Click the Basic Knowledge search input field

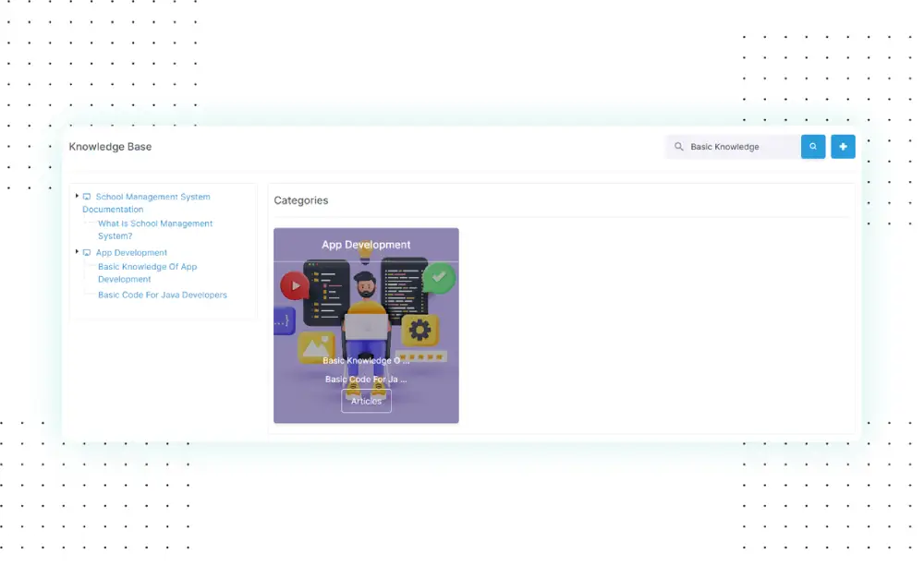[739, 147]
